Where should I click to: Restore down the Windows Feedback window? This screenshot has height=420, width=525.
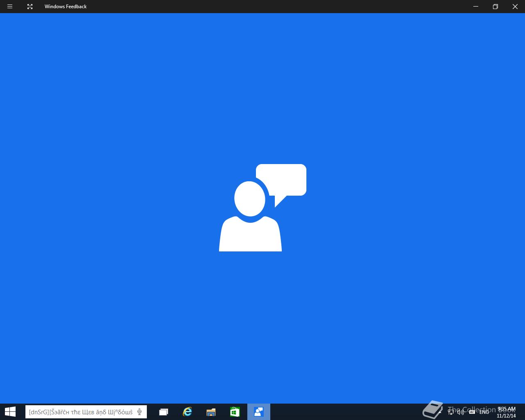pyautogui.click(x=495, y=7)
